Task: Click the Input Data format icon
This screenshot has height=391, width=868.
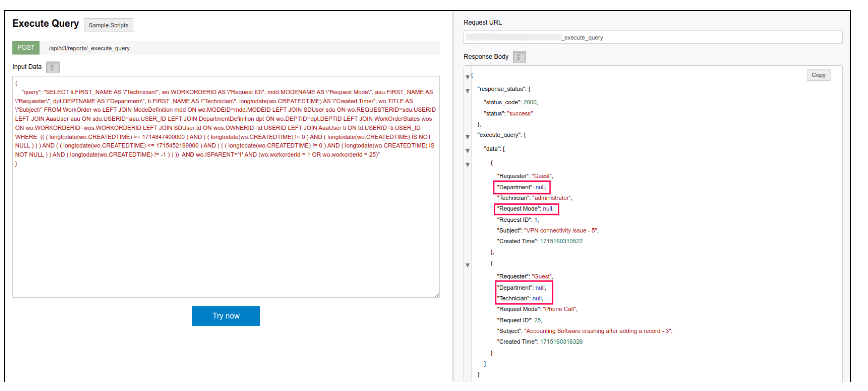Action: [53, 67]
